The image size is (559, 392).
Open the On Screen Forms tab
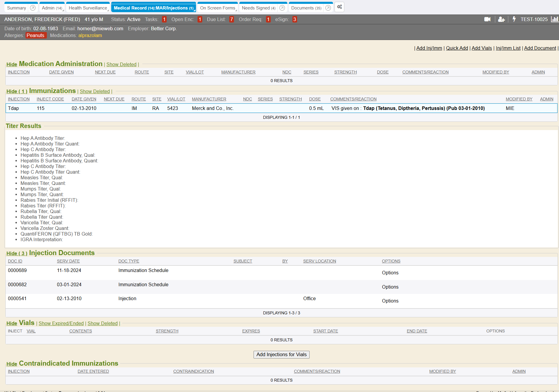[217, 8]
